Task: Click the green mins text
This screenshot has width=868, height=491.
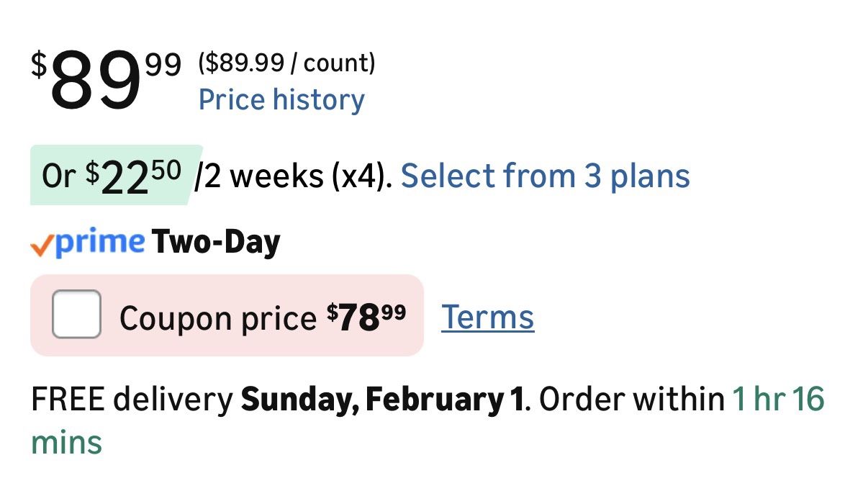Action: coord(66,443)
